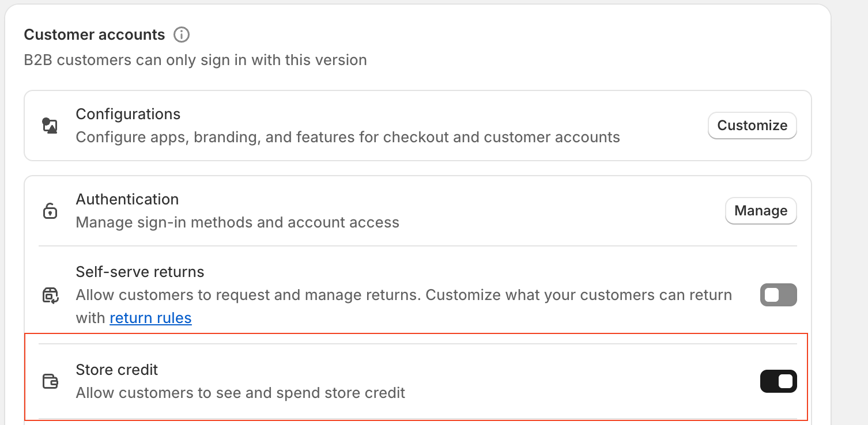
Task: Click the Self-serve returns title
Action: [140, 271]
